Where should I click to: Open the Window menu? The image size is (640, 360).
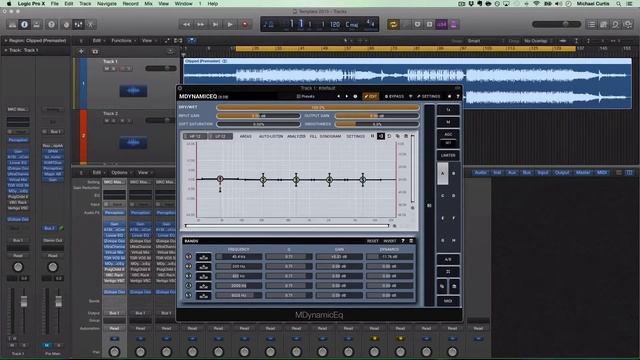tap(183, 3)
